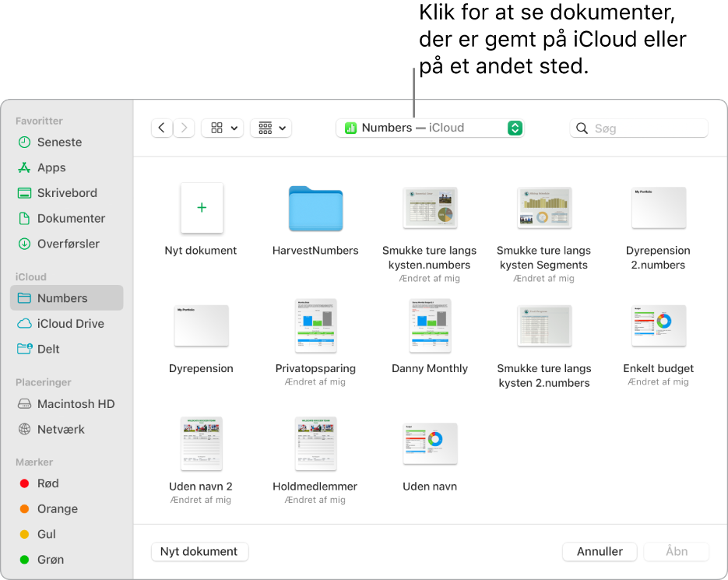Click the HarvestNumbers folder name
This screenshot has width=728, height=580.
click(x=315, y=251)
